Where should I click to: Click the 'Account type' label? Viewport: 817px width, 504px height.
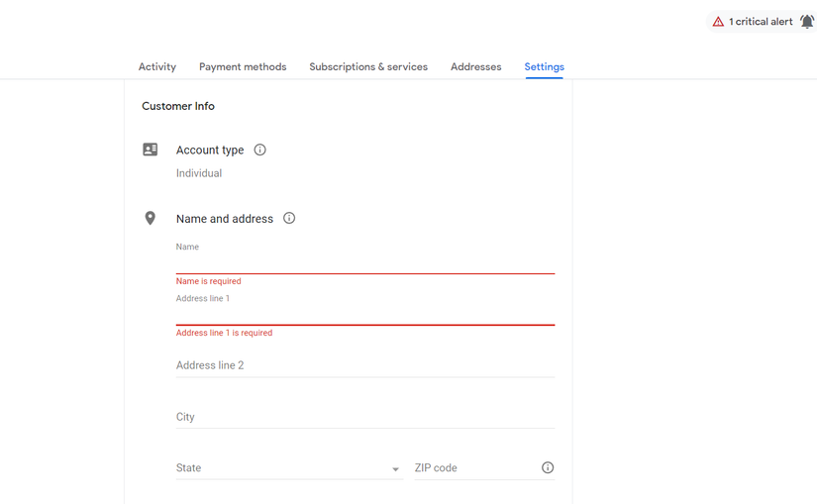click(x=210, y=151)
